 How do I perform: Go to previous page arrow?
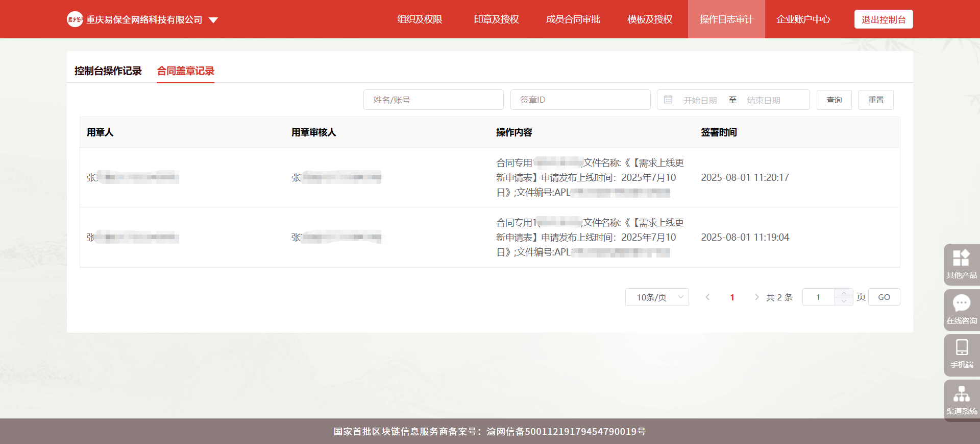coord(707,297)
